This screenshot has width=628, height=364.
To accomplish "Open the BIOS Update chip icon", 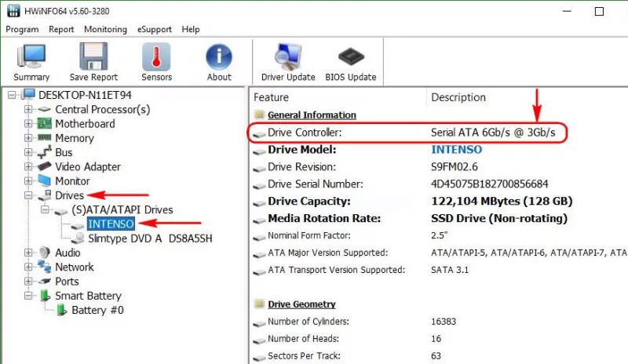I will pos(351,57).
